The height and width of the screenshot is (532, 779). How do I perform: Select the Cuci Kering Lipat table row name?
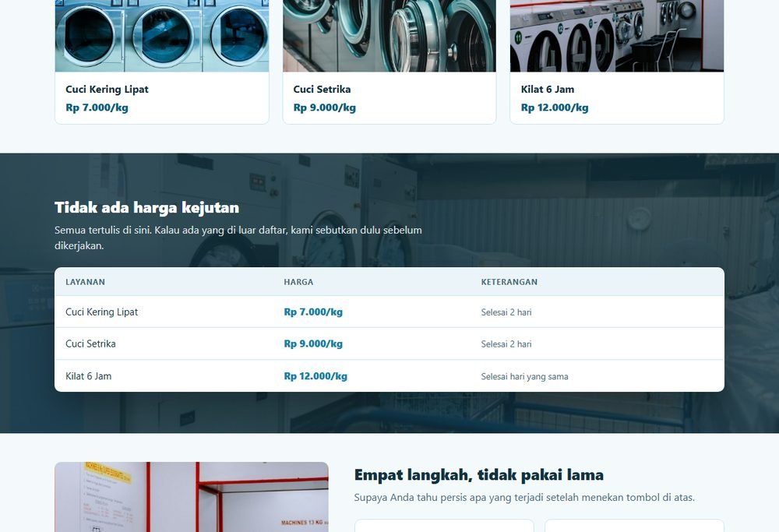102,312
